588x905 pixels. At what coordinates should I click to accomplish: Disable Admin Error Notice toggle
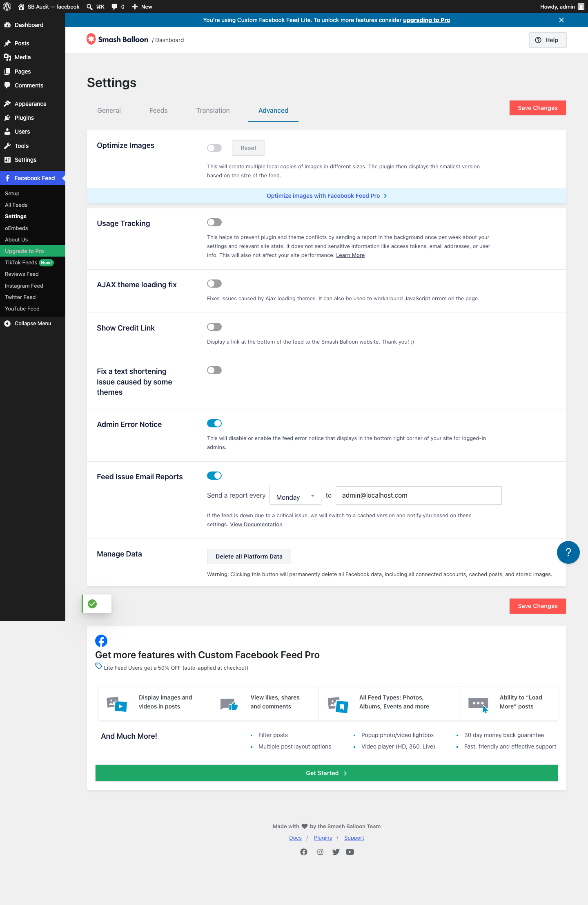click(x=214, y=423)
